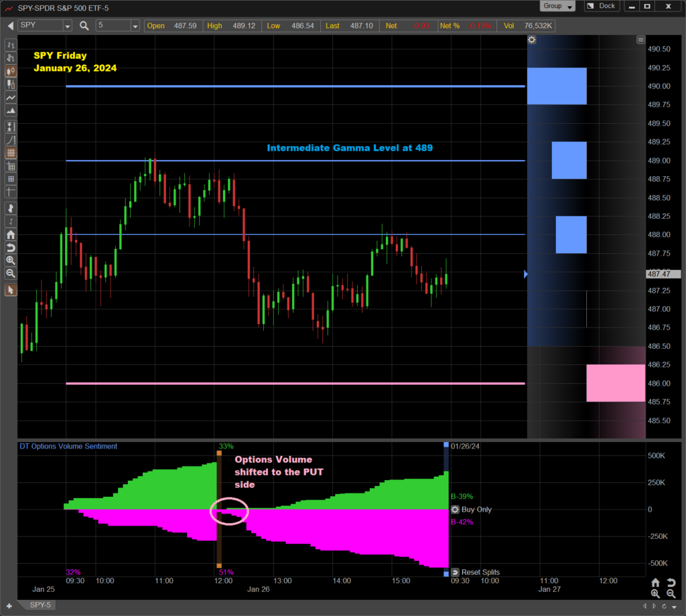Viewport: 686px width, 616px height.
Task: Zoom in using left toolbar magnifier
Action: click(11, 260)
